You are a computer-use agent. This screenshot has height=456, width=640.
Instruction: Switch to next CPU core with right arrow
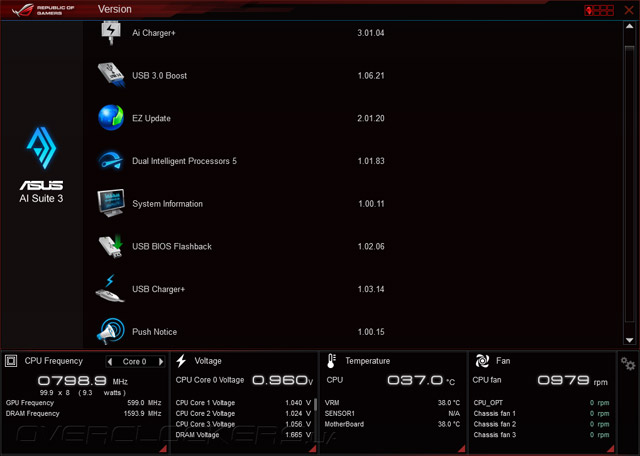coord(161,361)
